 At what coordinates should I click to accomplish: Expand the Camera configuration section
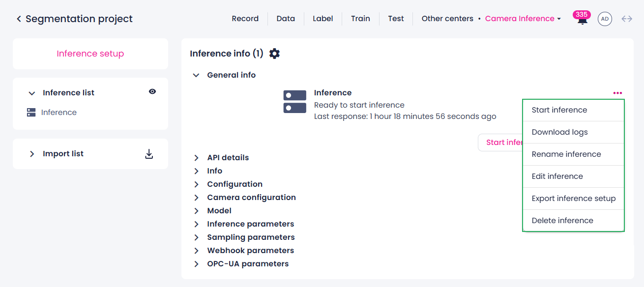(196, 198)
